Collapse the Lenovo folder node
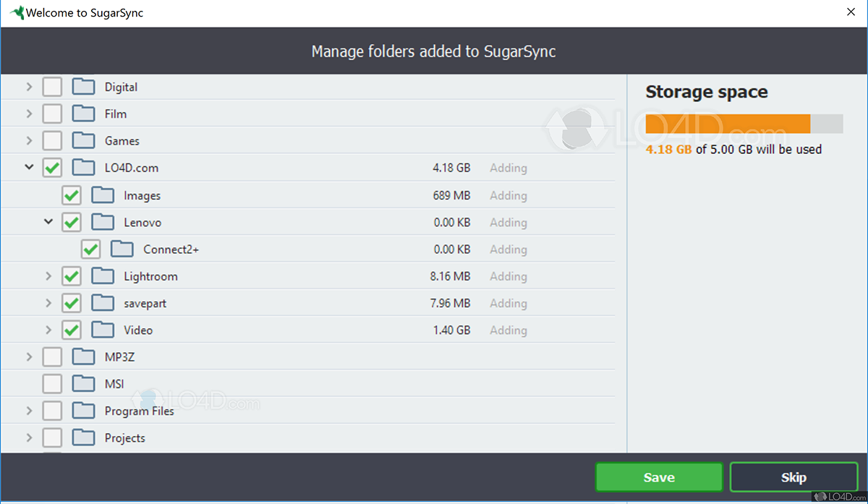This screenshot has width=868, height=504. click(x=48, y=222)
